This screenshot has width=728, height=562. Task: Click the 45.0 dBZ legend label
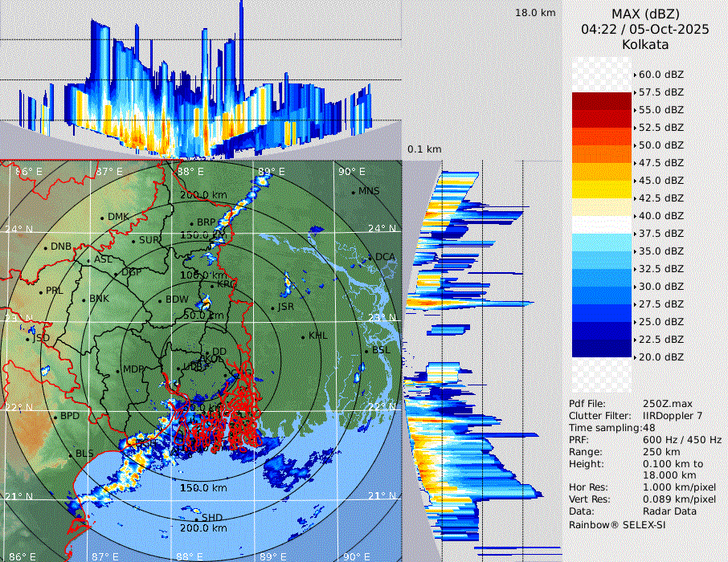[x=662, y=180]
